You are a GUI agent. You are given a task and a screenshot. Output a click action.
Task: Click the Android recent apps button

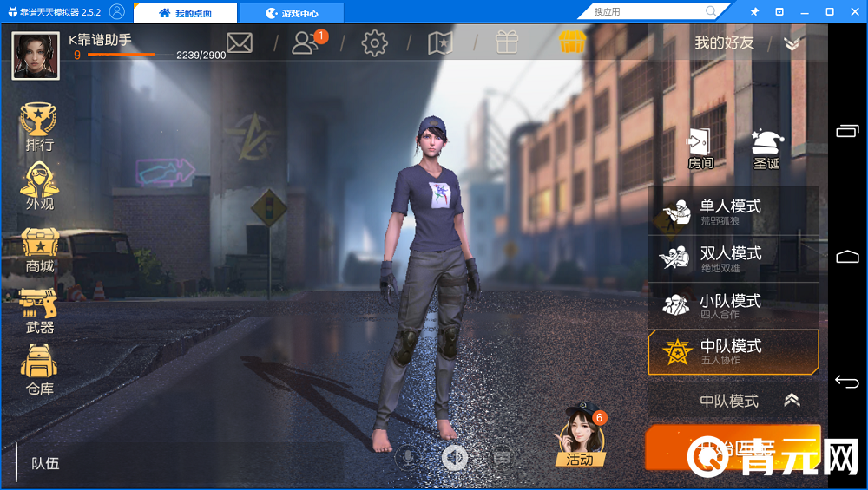tap(847, 131)
